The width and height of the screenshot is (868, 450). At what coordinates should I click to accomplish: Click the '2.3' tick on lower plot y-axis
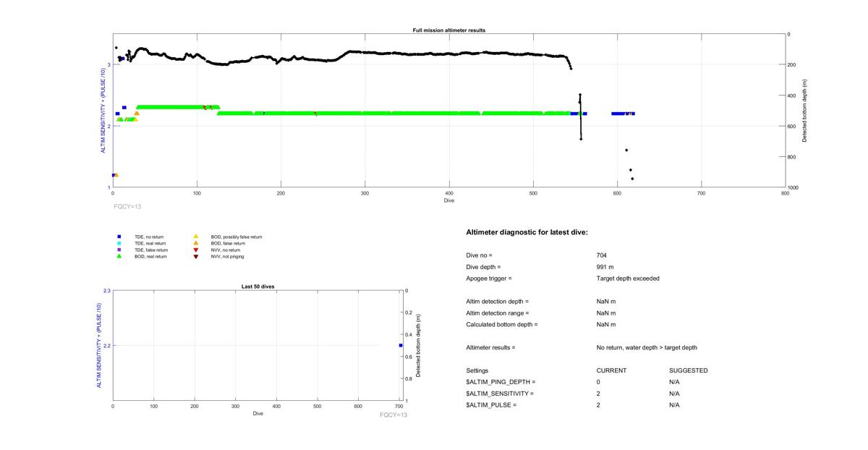[x=107, y=291]
